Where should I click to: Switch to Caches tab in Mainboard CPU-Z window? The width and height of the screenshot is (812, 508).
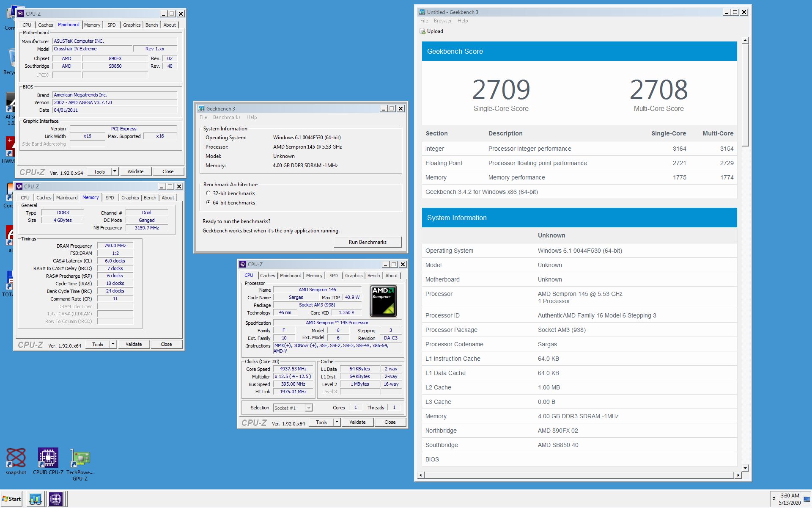[x=45, y=25]
